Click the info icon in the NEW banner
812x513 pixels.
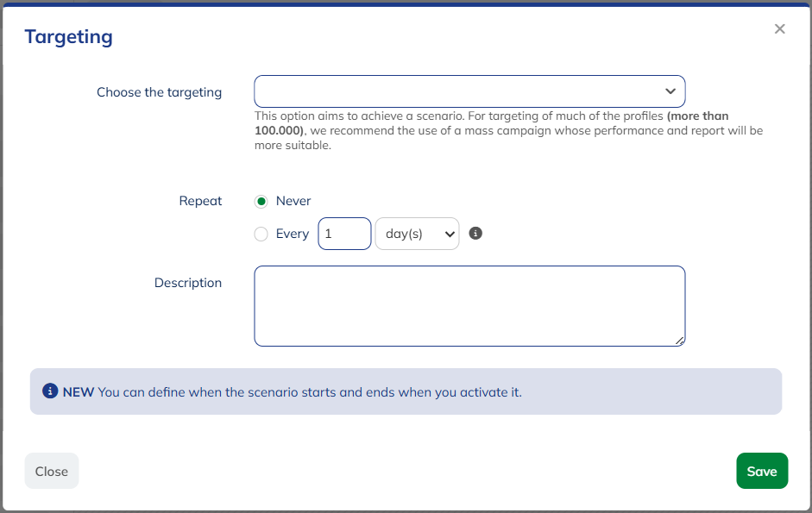pos(51,391)
